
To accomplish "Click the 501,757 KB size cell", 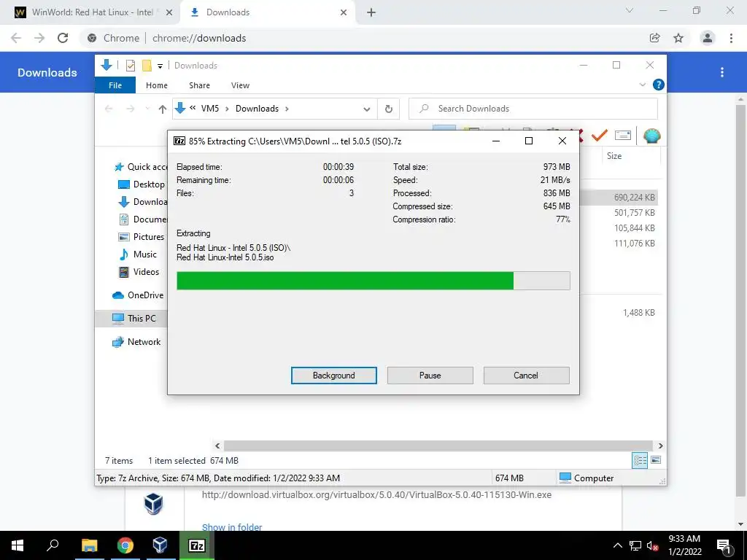I will tap(634, 212).
